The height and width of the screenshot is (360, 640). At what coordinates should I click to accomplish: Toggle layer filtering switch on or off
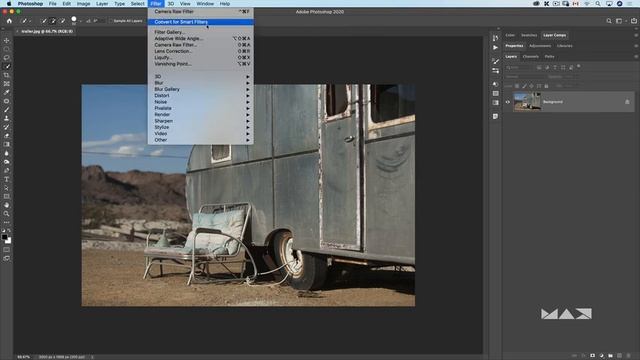pyautogui.click(x=578, y=67)
